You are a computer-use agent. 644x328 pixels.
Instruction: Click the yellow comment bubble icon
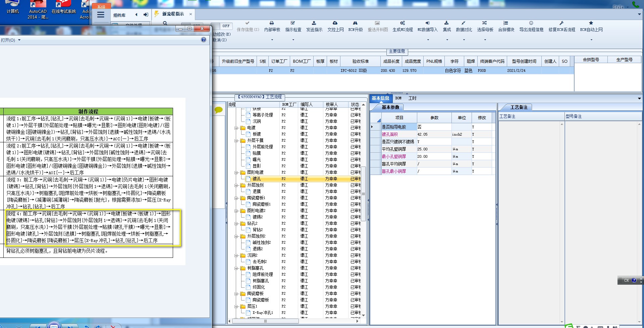pyautogui.click(x=218, y=110)
